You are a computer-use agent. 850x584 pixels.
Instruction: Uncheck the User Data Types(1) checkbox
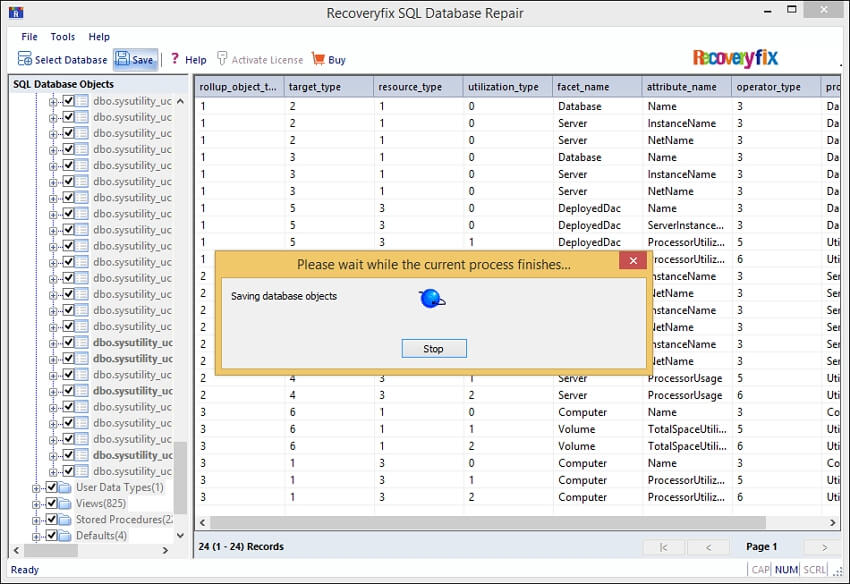pyautogui.click(x=51, y=487)
